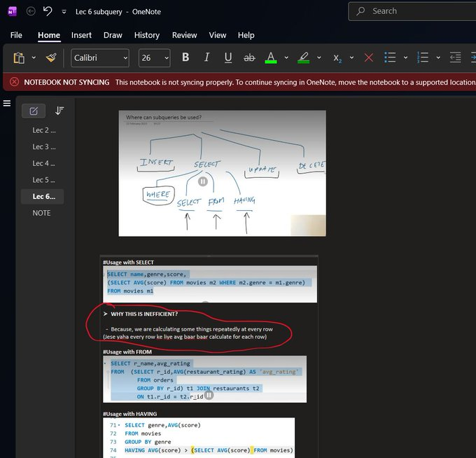Click the '#Usage with SELECT' heading
Viewport: 476px width, 458px height.
point(128,263)
